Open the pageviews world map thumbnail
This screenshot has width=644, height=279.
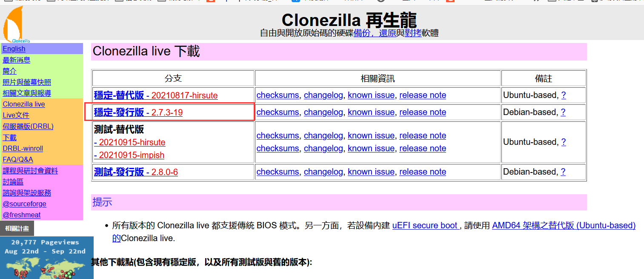click(x=47, y=258)
